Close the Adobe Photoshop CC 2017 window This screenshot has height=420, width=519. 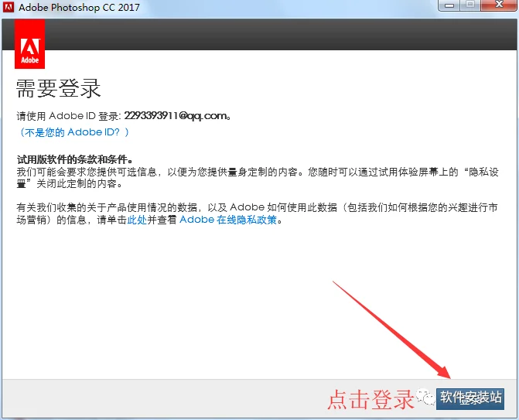pos(499,5)
